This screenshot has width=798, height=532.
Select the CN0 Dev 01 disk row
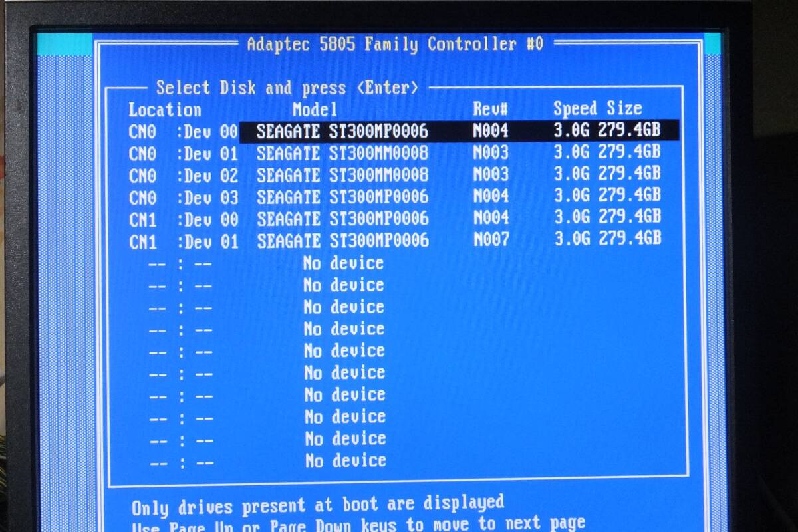tap(395, 153)
